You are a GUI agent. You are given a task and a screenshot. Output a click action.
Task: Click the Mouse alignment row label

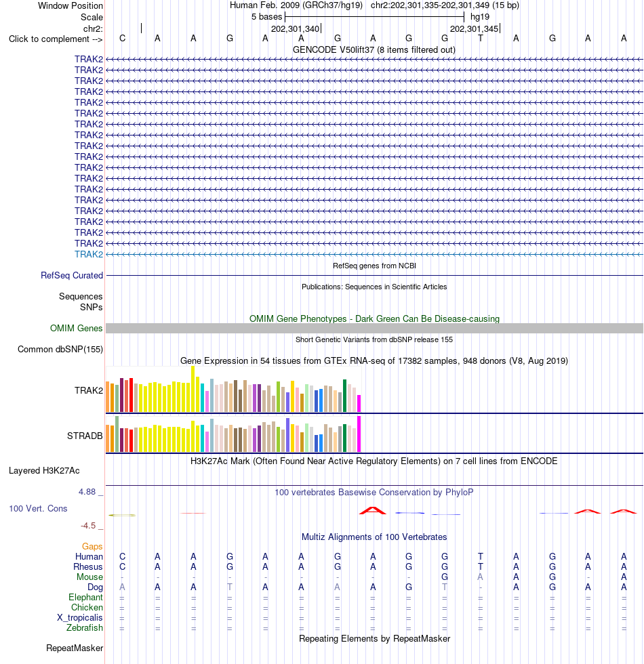(x=89, y=577)
